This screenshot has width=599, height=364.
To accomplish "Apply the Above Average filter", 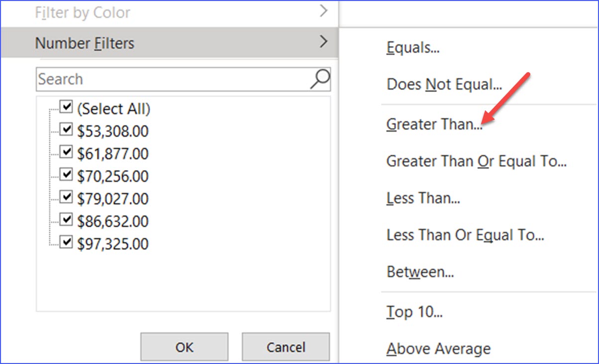I will pos(438,349).
